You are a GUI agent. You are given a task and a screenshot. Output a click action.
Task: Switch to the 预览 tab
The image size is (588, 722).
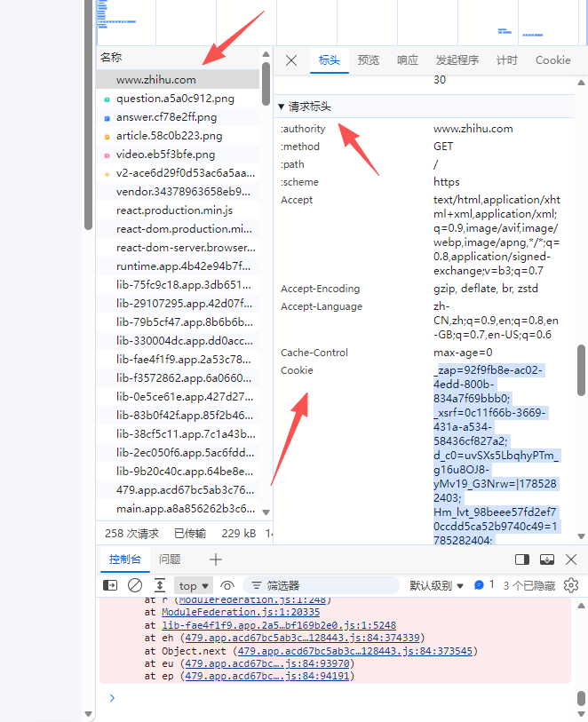(x=369, y=60)
